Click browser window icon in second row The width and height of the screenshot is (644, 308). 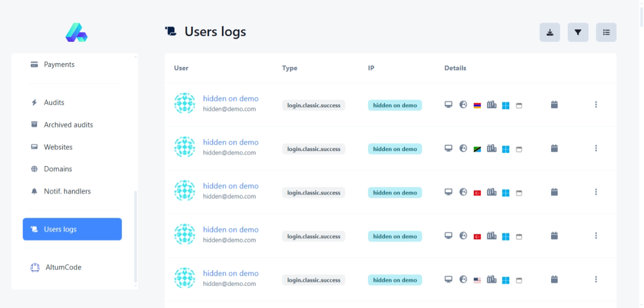point(519,149)
